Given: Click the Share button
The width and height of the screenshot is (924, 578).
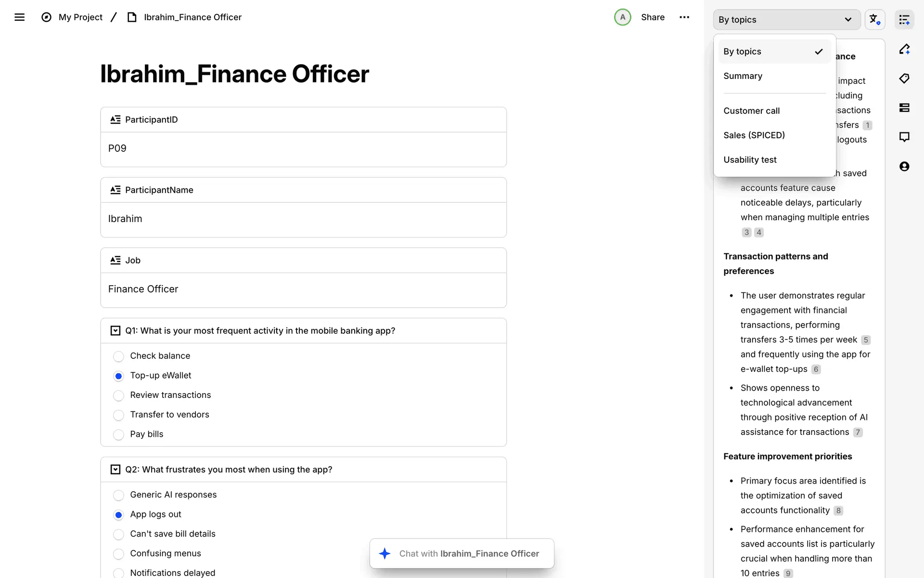Looking at the screenshot, I should [x=653, y=17].
